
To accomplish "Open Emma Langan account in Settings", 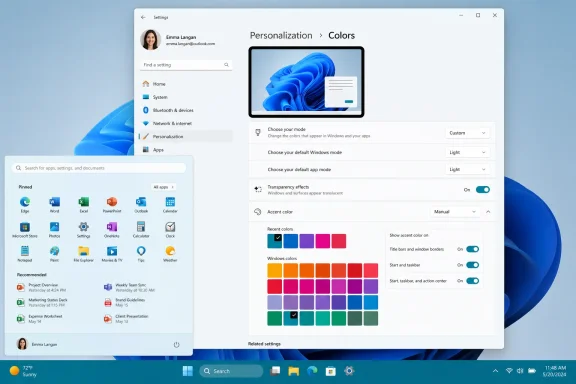I will pos(178,40).
